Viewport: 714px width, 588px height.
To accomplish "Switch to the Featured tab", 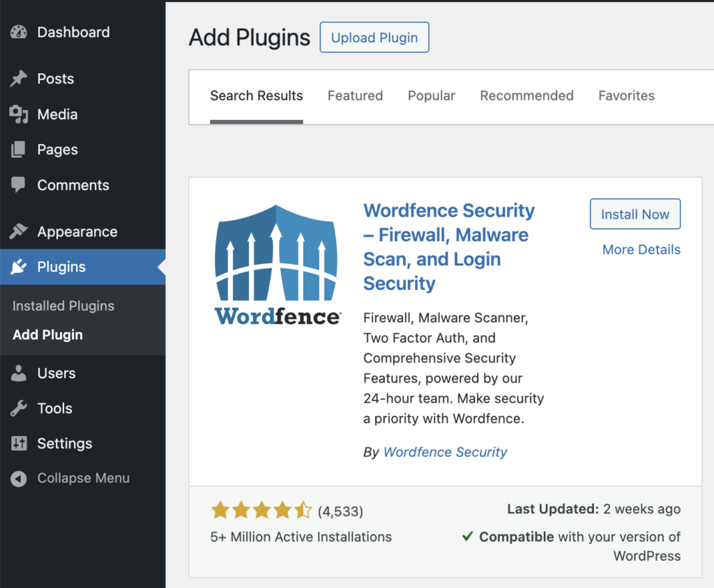I will tap(355, 95).
